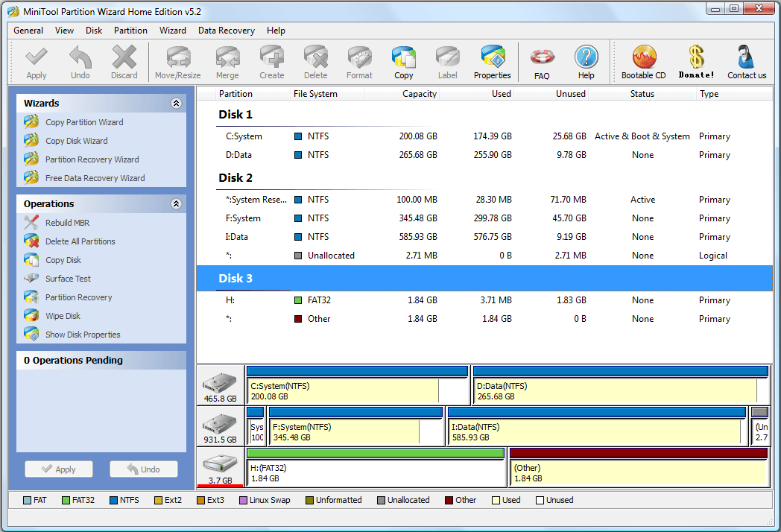Open the Disk menu
781x532 pixels.
point(94,31)
